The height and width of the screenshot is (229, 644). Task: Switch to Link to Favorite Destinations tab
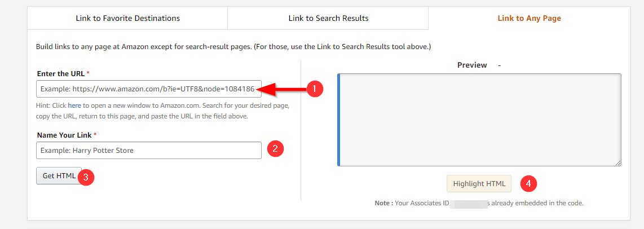coord(128,19)
